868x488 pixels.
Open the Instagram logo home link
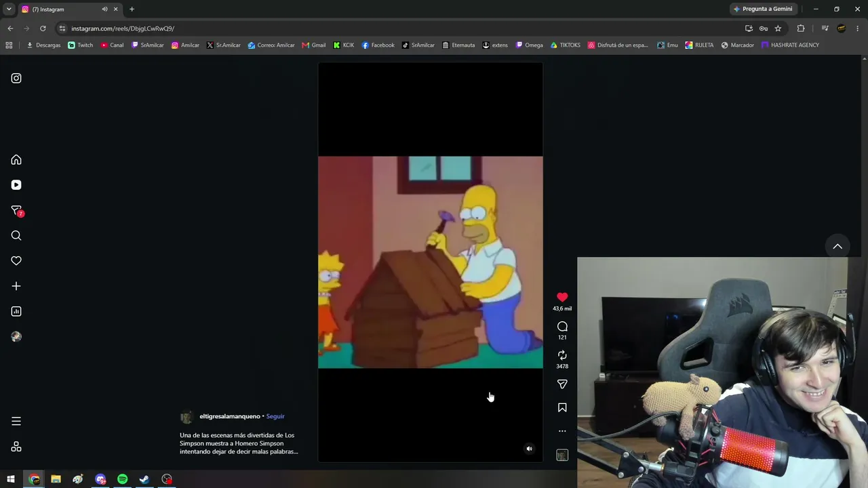tap(16, 78)
